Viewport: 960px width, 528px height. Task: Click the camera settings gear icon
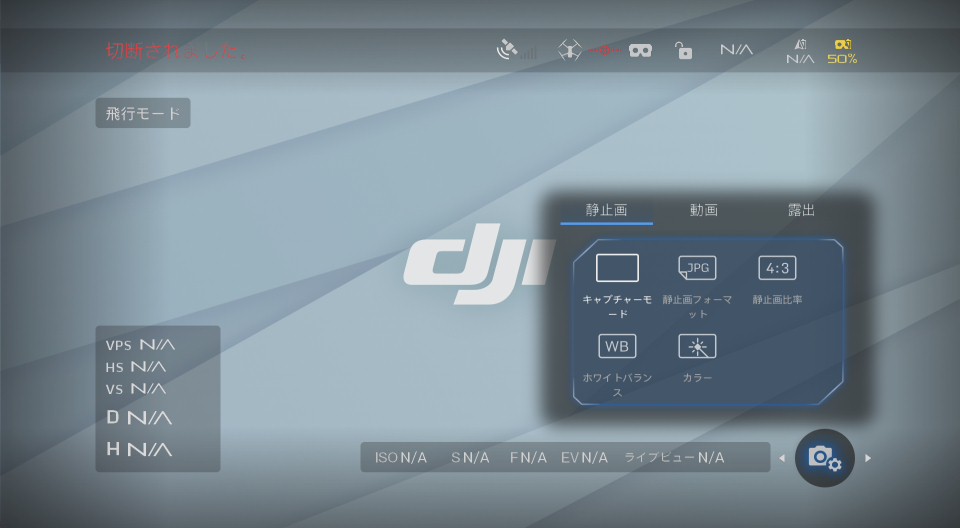click(825, 458)
